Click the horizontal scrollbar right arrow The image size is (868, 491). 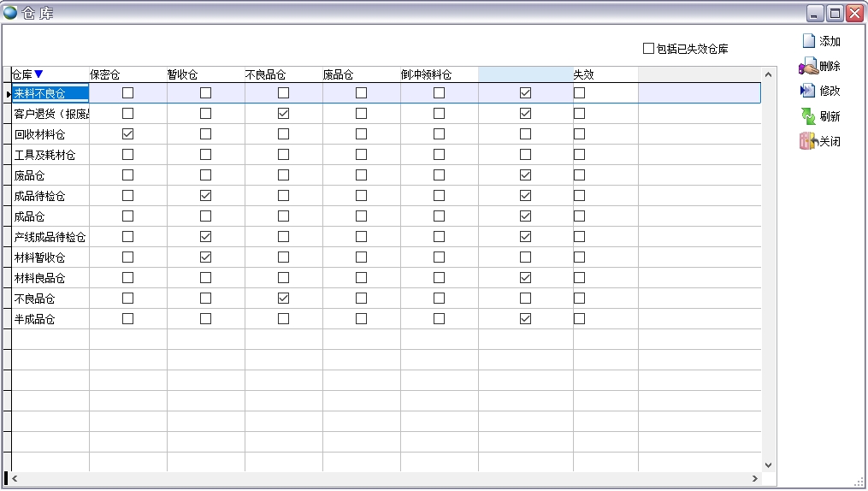[755, 478]
